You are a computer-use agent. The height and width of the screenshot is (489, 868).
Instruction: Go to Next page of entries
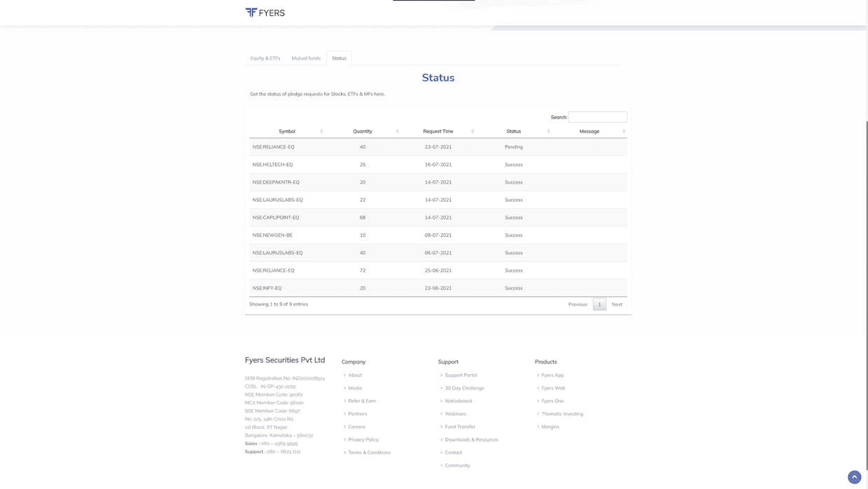[617, 304]
